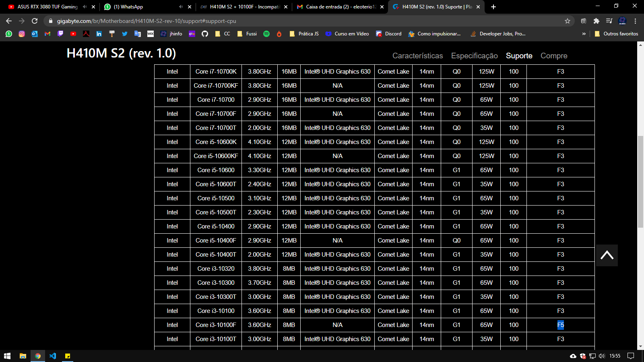Screen dimensions: 644x362
Task: Open the Outros favoritos folder
Action: [x=616, y=34]
